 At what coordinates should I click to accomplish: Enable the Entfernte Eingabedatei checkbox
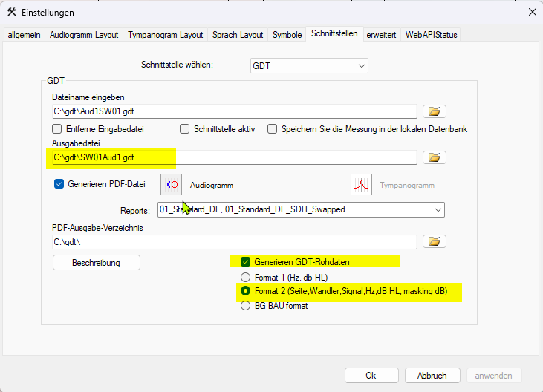pos(58,129)
